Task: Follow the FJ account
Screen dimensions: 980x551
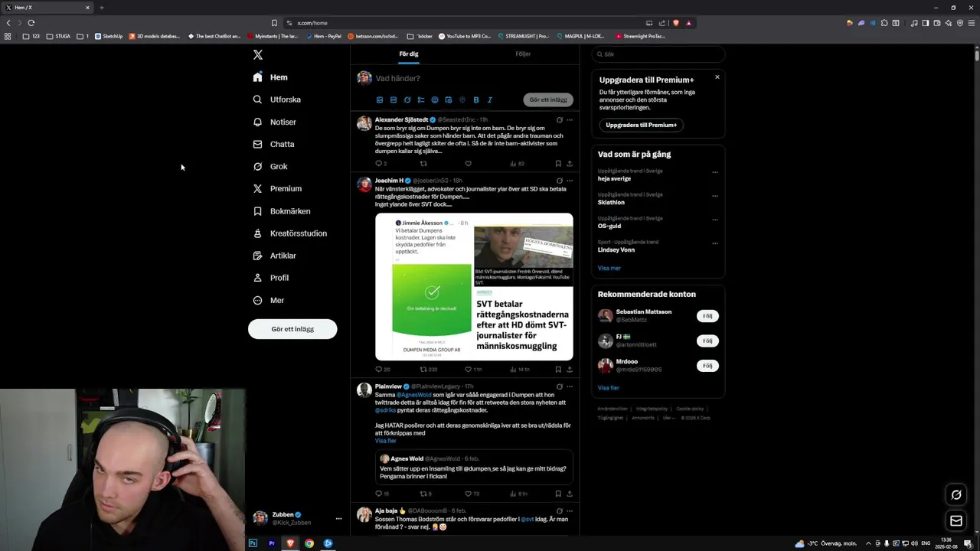Action: point(707,341)
